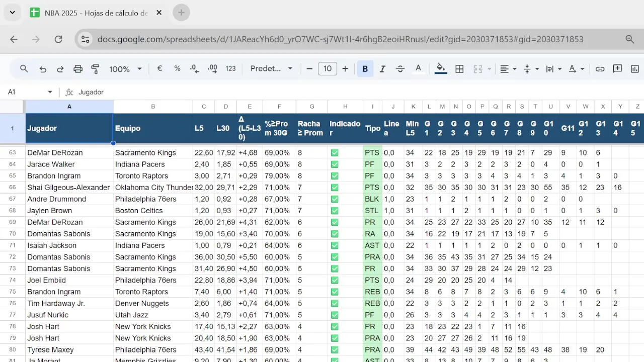The image size is (644, 362).
Task: Select the Equipo header cell
Action: pos(153,128)
